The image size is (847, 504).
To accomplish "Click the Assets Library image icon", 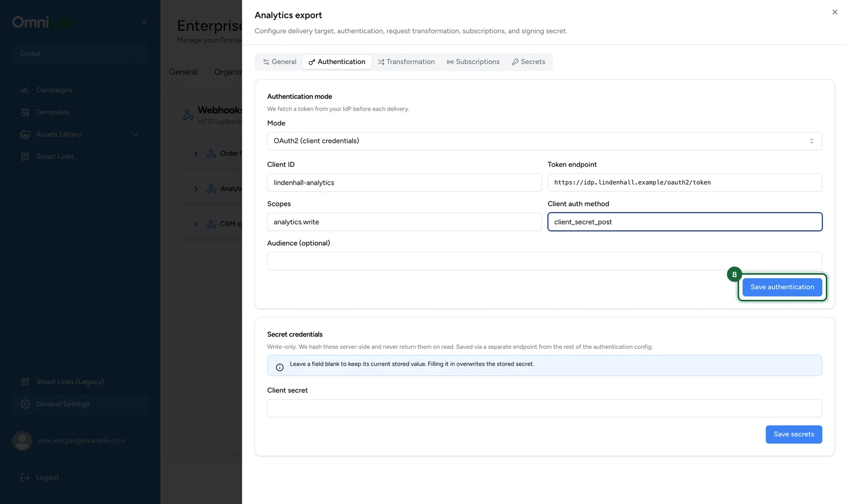I will click(x=25, y=134).
